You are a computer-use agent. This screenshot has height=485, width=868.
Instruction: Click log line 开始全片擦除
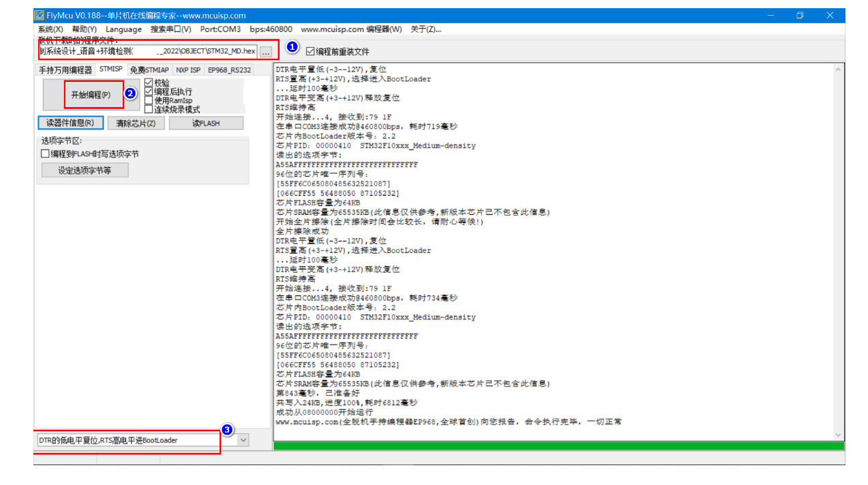click(379, 222)
